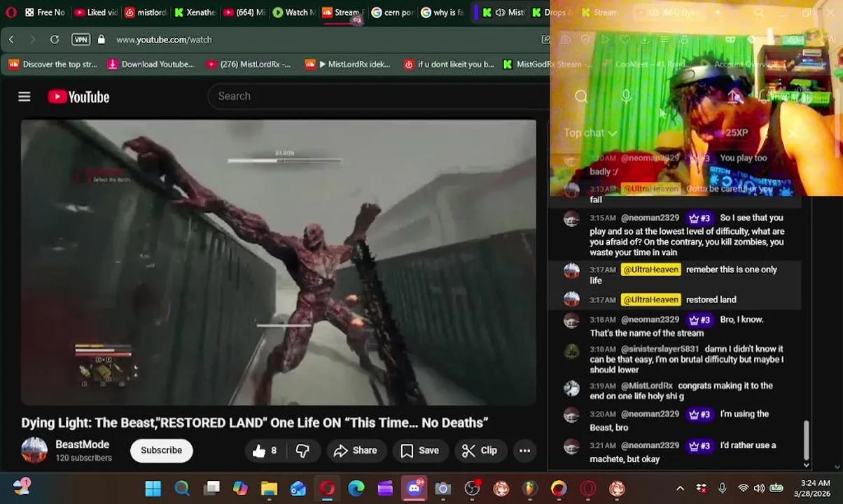Viewport: 843px width, 504px height.
Task: Open 'Download Youtube...' bookmark
Action: click(151, 64)
